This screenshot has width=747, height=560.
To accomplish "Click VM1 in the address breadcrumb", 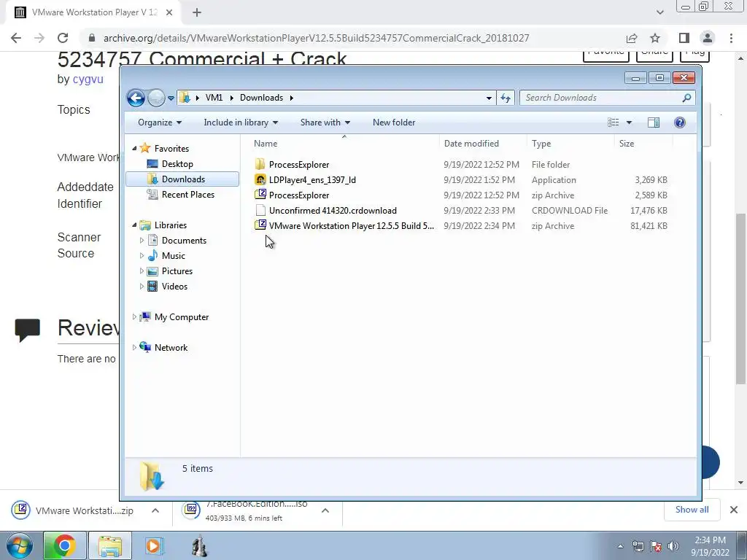I will click(214, 98).
